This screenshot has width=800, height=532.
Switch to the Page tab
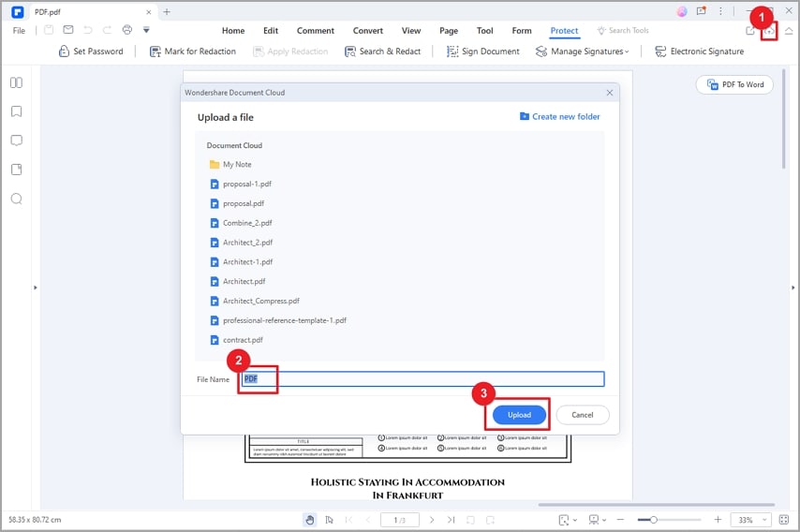(x=449, y=31)
